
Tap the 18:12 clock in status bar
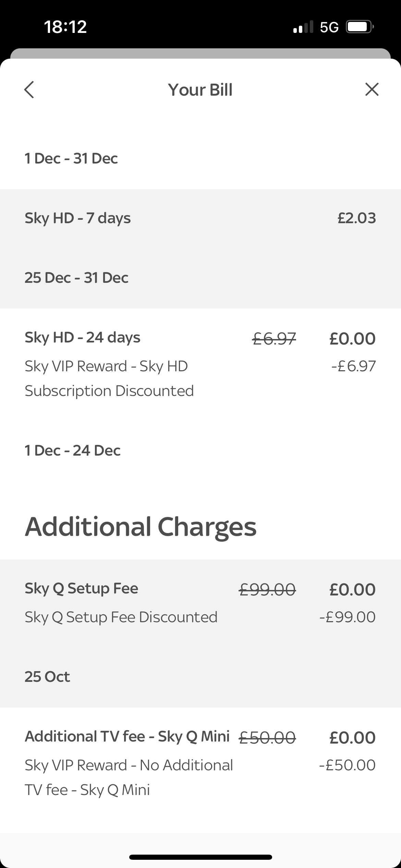(65, 27)
